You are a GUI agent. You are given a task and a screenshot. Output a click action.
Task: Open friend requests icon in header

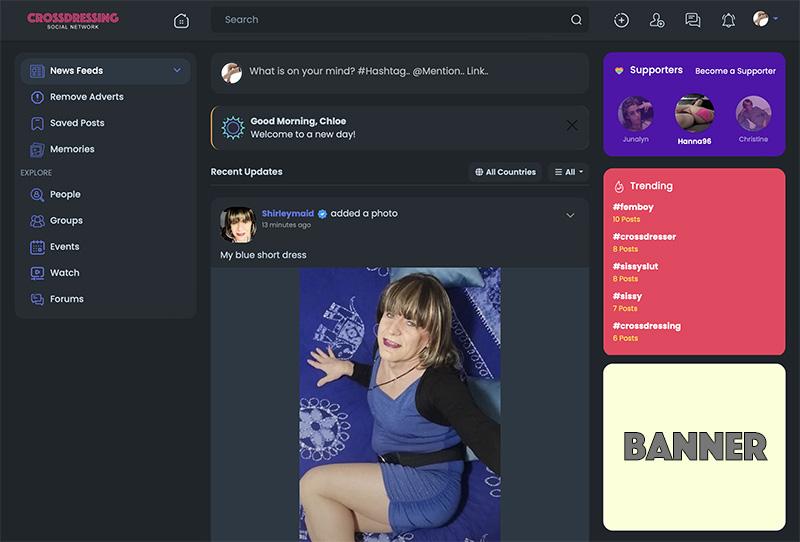point(657,20)
